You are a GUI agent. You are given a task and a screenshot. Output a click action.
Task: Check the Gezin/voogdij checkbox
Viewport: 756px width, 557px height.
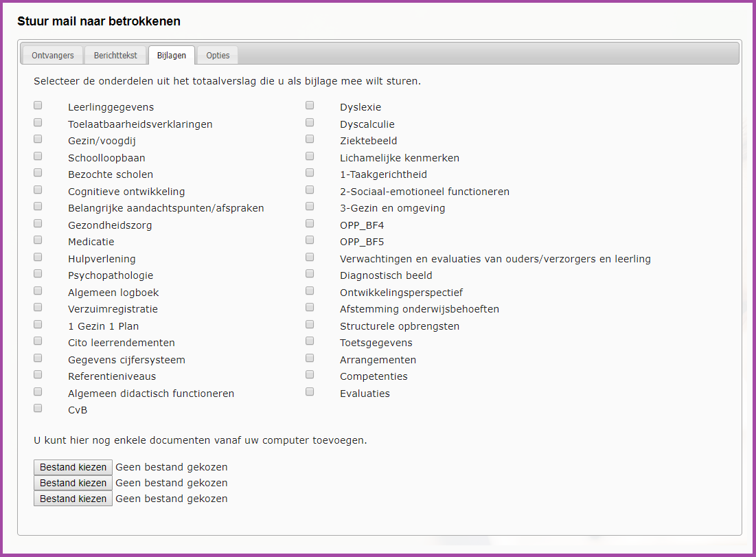click(x=38, y=139)
